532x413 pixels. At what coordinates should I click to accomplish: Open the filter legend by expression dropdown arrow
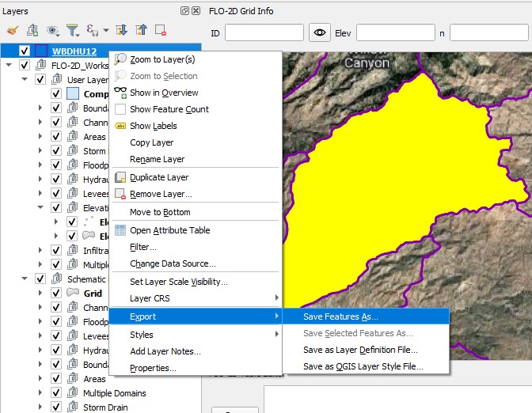(x=105, y=30)
